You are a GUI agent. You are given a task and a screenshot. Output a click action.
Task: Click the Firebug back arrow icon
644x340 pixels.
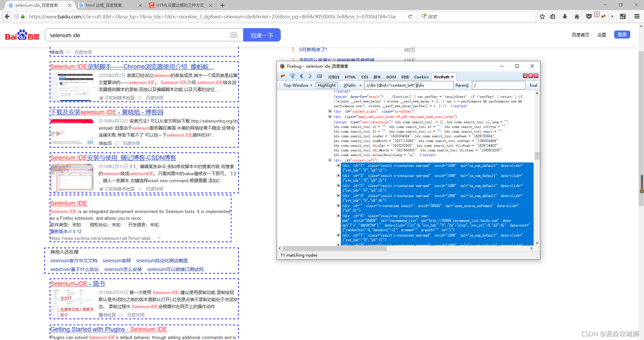click(x=301, y=76)
